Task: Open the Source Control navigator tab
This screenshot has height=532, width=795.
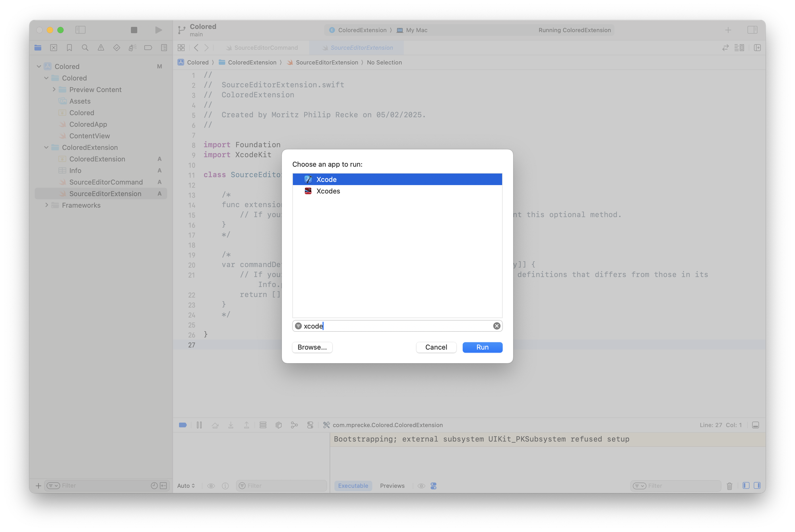Action: click(x=54, y=48)
